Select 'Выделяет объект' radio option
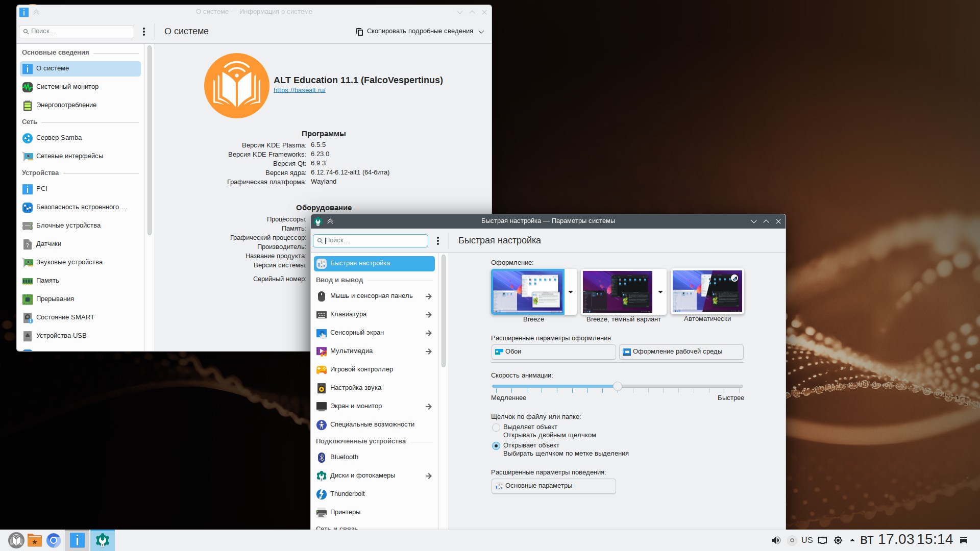980x551 pixels. click(x=496, y=428)
